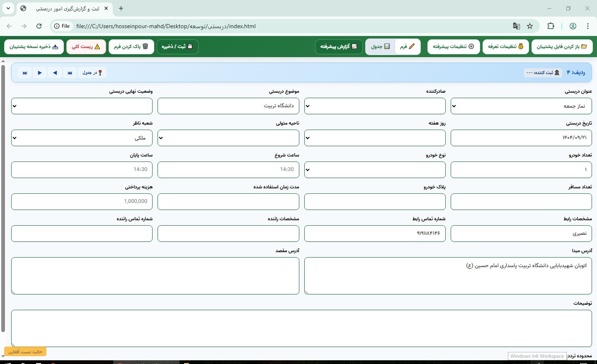Screen dimensions: 597x364
Task: Go to the next record arrow
Action: pyautogui.click(x=39, y=72)
